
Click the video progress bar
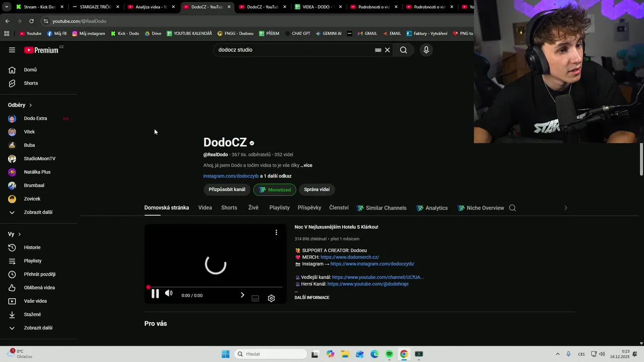click(215, 287)
